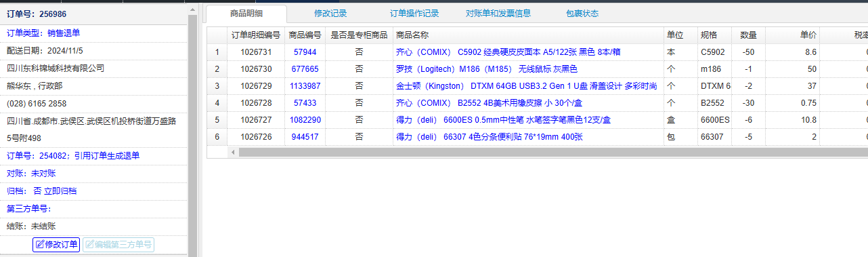Click unit price cell 8.6
This screenshot has width=868, height=257.
(x=793, y=52)
